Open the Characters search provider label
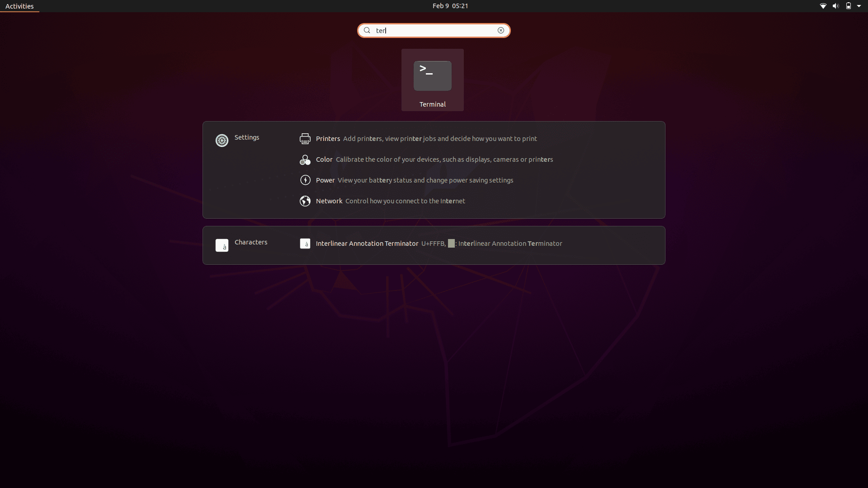The width and height of the screenshot is (868, 488). pos(251,242)
